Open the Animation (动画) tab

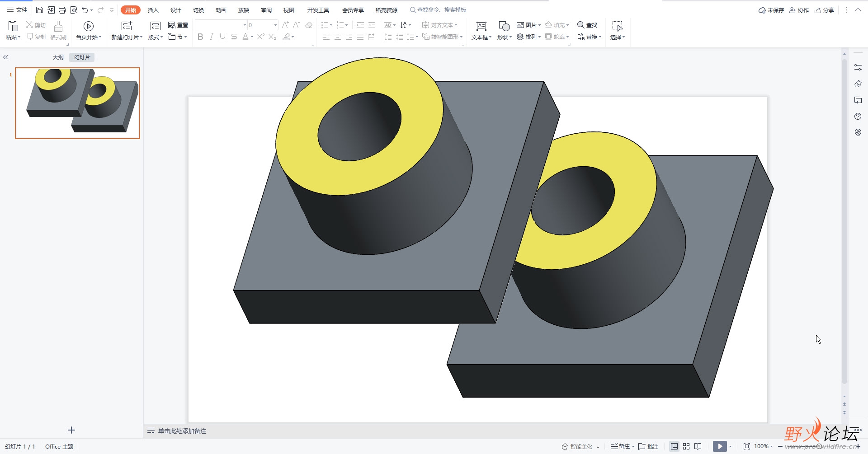(221, 10)
